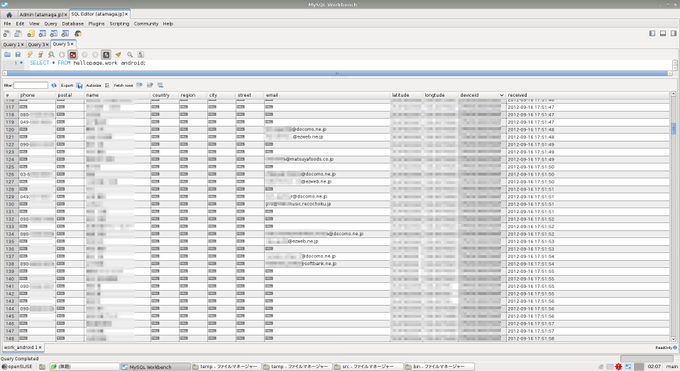Switch to Admin (atamaga.jp) tab
This screenshot has width=680, height=371.
click(42, 15)
